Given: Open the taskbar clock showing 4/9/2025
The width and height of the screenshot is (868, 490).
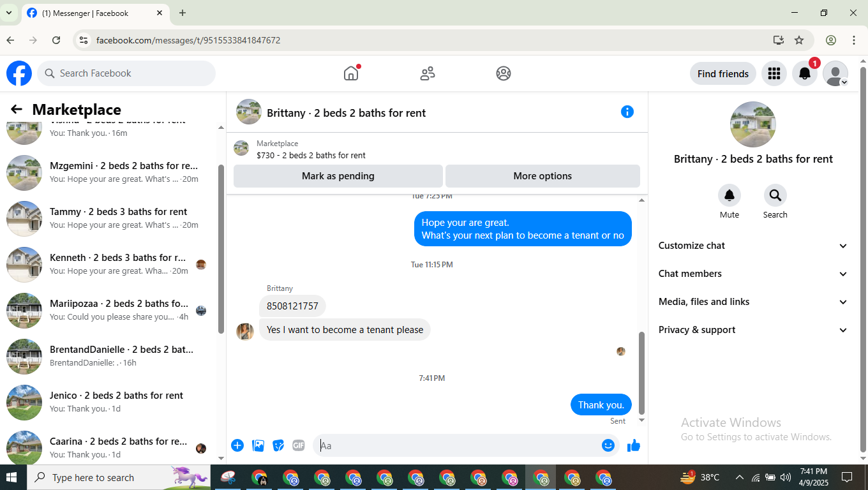Looking at the screenshot, I should 813,477.
